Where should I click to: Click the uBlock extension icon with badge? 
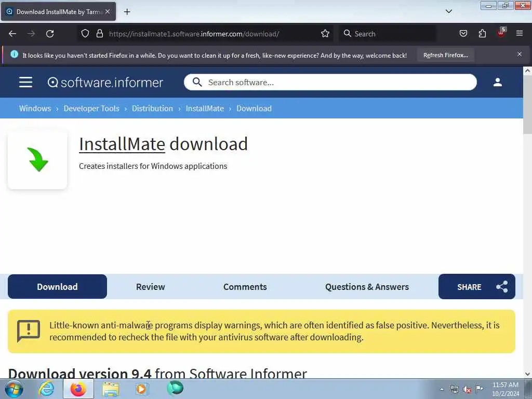pos(501,33)
